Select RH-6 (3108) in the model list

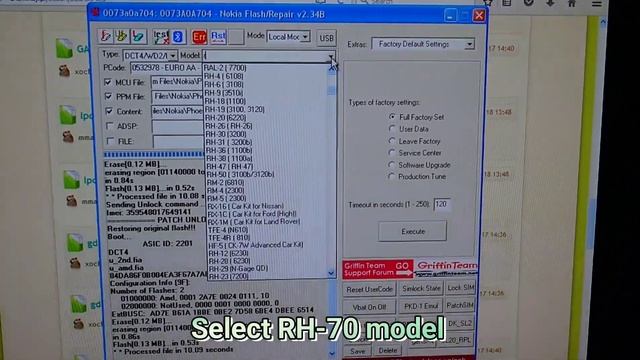coord(224,84)
